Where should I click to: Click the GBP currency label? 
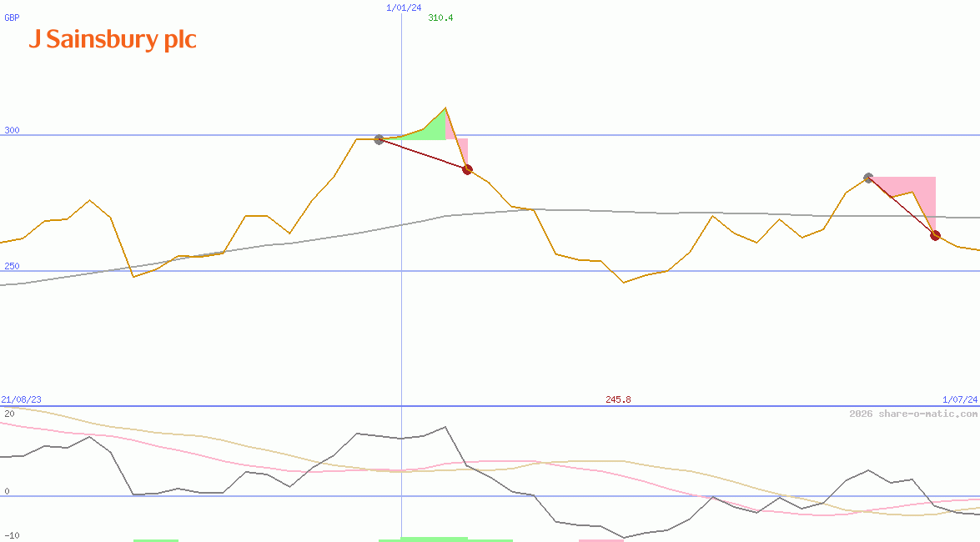point(12,18)
